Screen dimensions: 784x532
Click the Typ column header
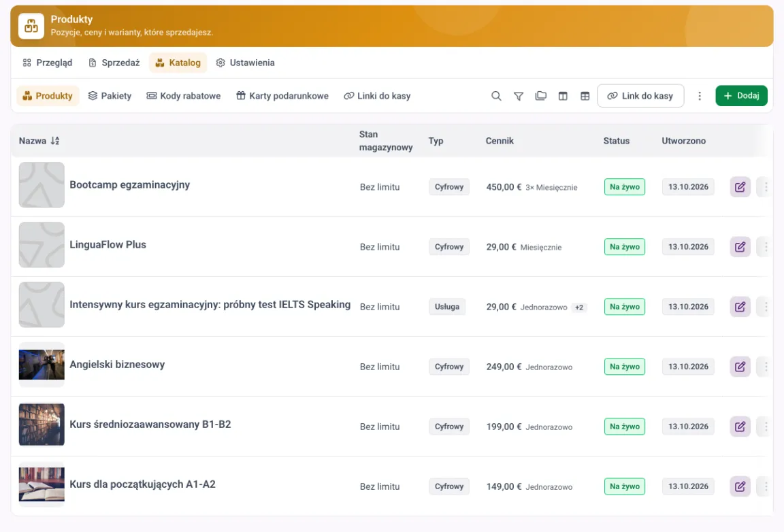[x=436, y=141]
